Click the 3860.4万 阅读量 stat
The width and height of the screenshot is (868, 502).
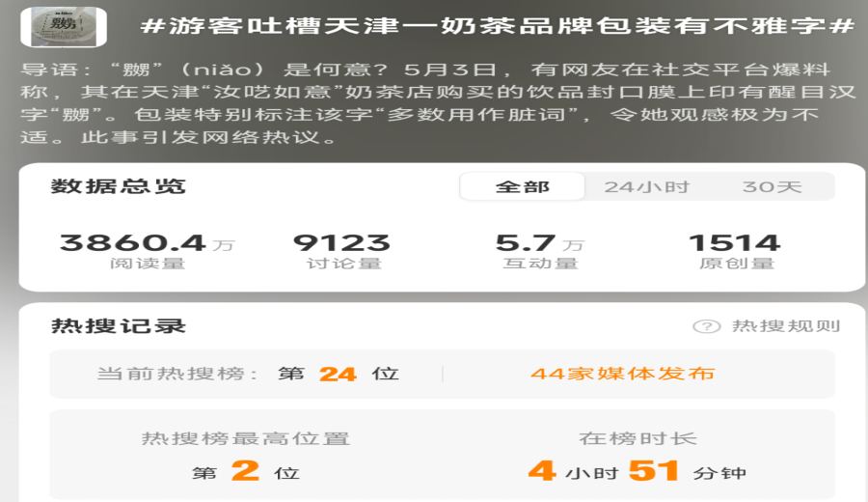point(148,250)
